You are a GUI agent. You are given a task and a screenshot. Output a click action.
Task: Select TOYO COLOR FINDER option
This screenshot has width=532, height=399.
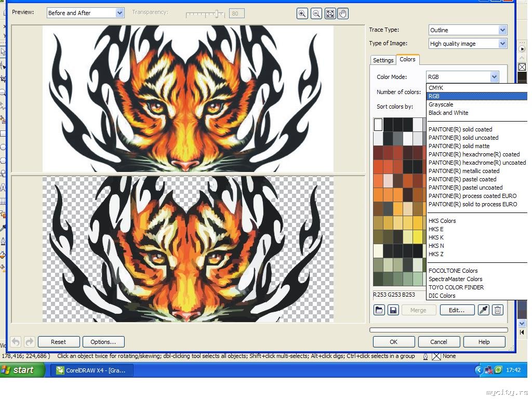click(477, 287)
